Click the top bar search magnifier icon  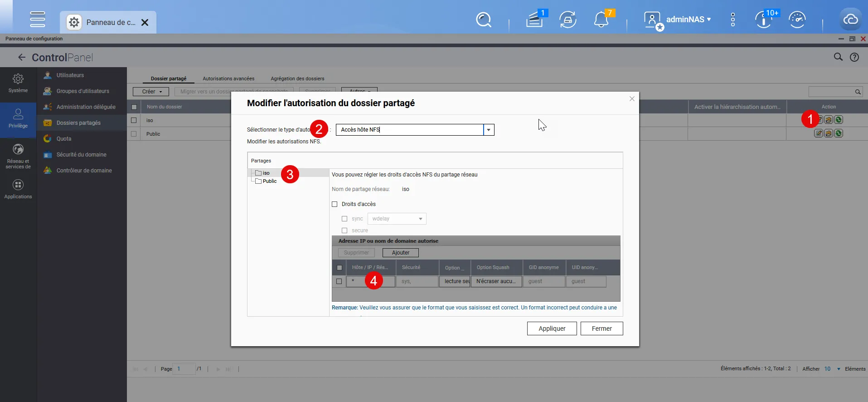[x=483, y=20]
